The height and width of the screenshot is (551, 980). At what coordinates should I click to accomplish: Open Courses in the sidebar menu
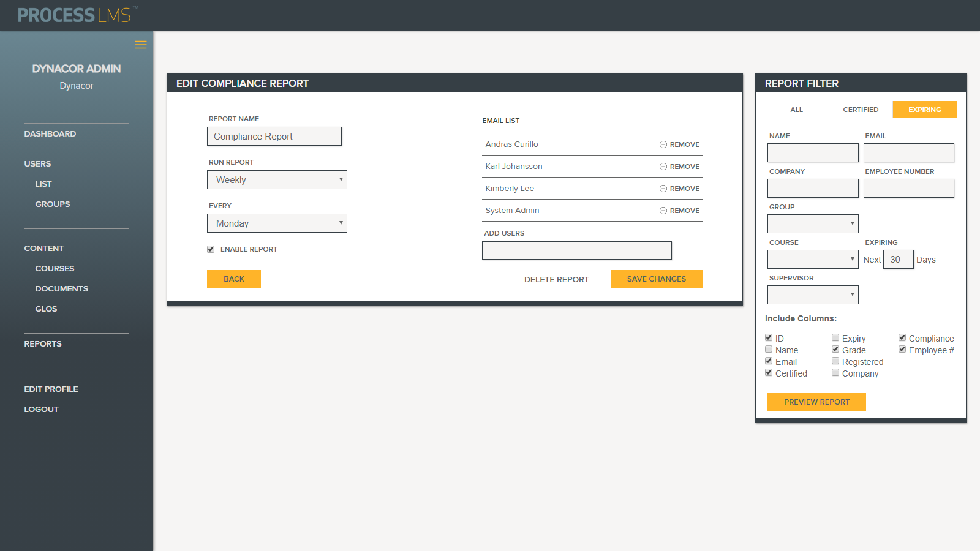click(x=55, y=269)
